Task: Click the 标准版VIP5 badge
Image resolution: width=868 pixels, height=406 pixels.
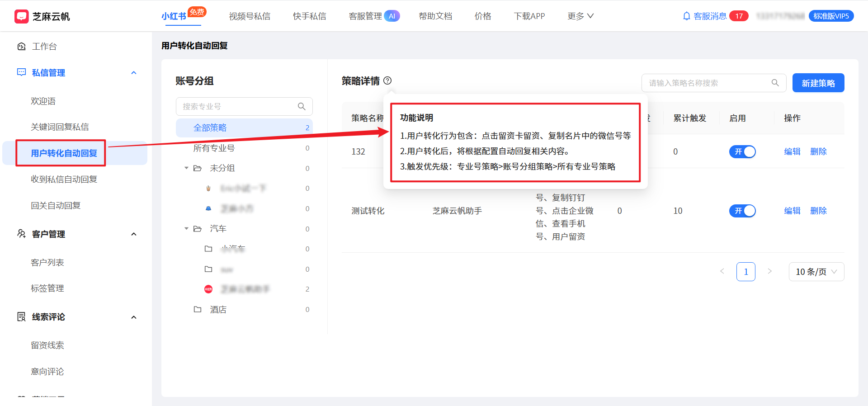Action: (x=831, y=16)
